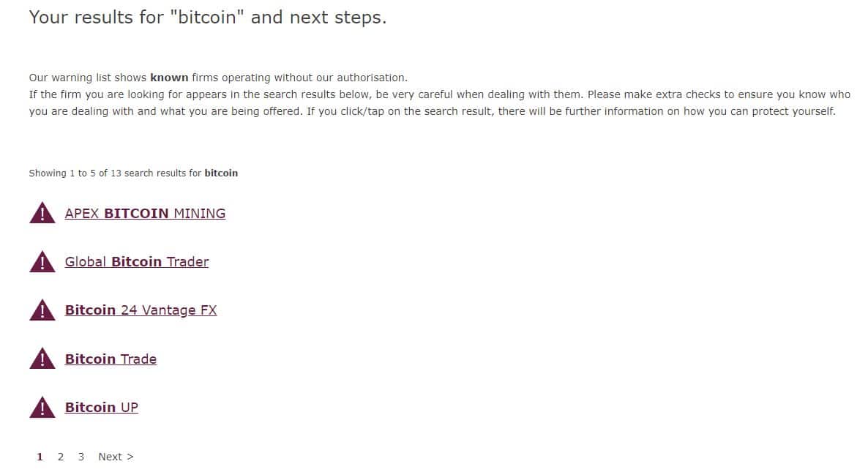Follow the Bitcoin UP link

pyautogui.click(x=101, y=408)
